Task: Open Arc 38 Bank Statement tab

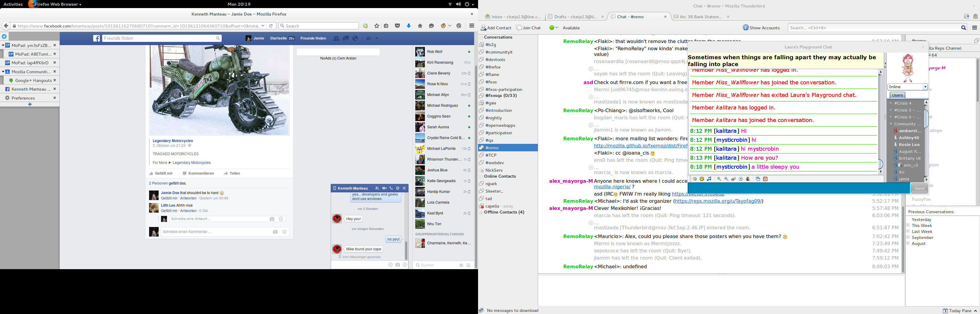Action: pos(701,17)
